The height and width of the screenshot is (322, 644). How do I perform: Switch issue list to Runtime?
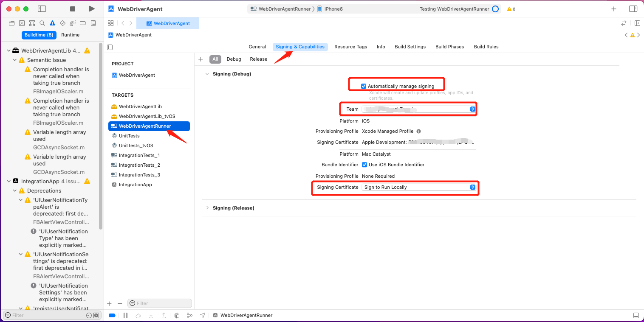pos(70,35)
